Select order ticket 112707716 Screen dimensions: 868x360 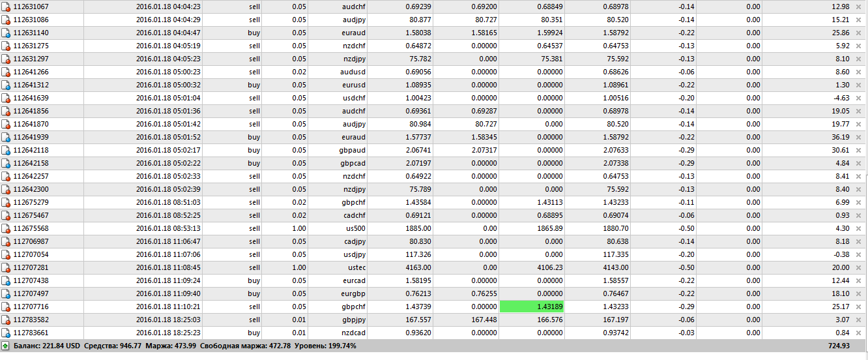(x=31, y=307)
